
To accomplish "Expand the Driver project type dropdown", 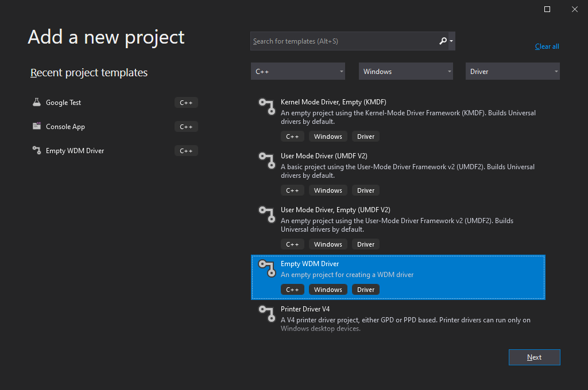I will point(512,72).
